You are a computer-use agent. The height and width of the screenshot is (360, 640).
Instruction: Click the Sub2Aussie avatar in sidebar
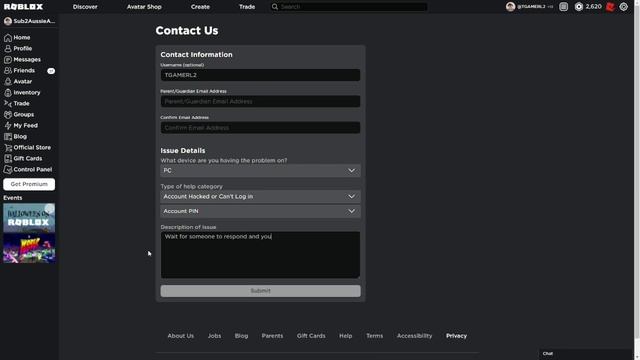pos(8,21)
